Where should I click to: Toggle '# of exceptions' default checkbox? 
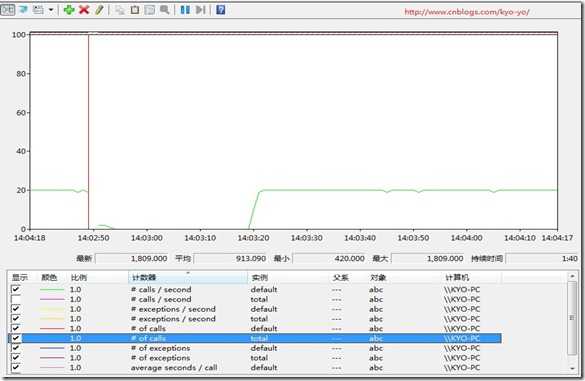tap(16, 348)
